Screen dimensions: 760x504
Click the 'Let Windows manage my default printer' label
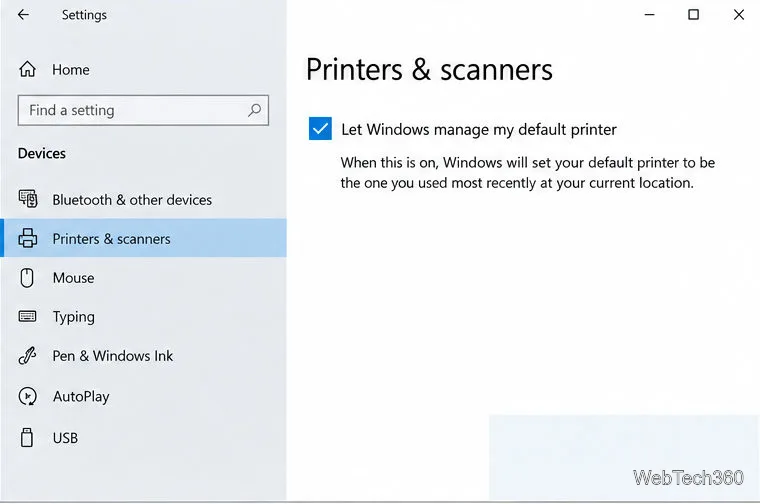[x=479, y=129]
